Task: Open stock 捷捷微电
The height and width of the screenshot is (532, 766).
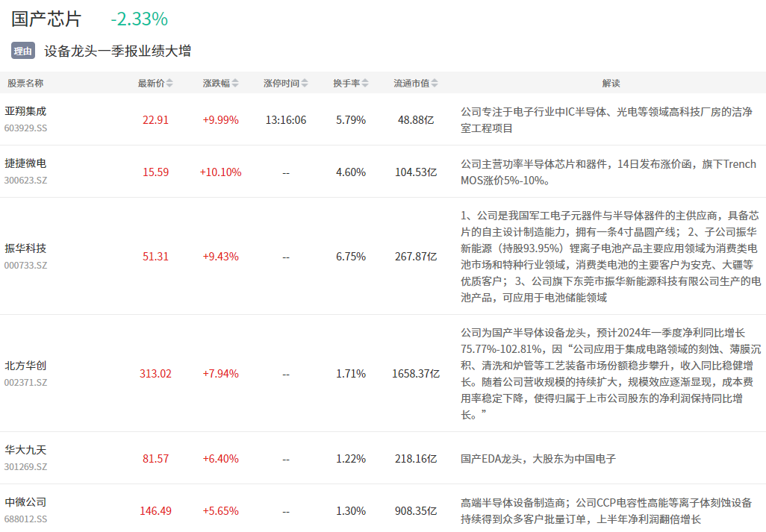Action: point(25,163)
